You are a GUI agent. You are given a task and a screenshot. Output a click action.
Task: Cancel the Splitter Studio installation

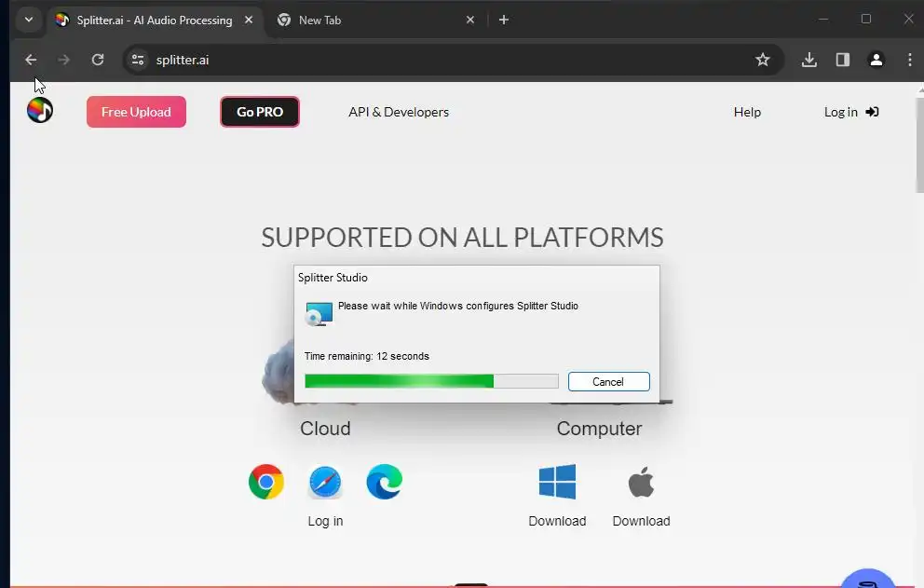pos(609,381)
